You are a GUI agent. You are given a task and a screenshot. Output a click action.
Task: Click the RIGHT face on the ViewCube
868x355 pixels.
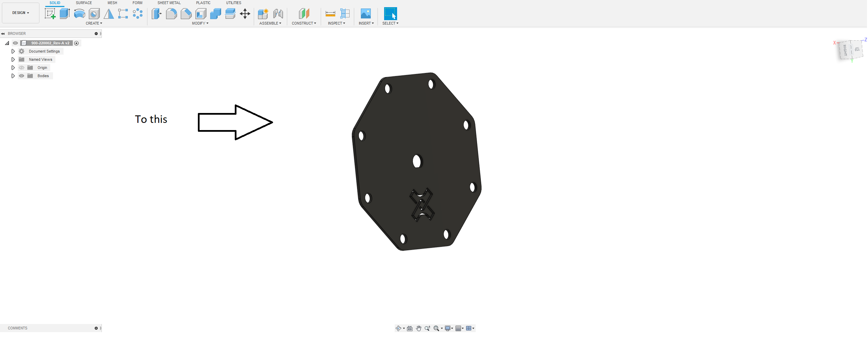pyautogui.click(x=844, y=49)
